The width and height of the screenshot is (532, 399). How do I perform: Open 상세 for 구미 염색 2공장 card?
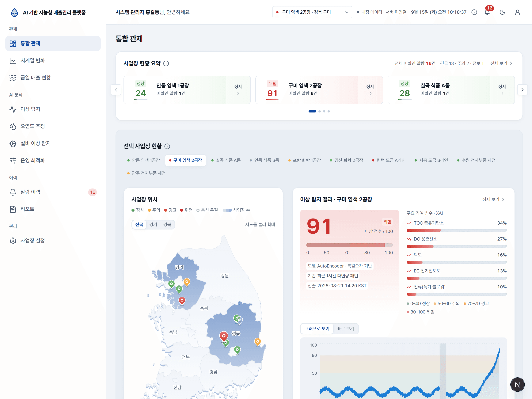point(370,90)
